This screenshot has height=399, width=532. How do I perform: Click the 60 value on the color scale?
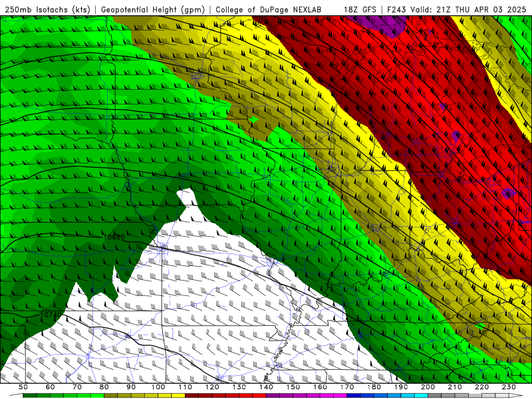51,387
